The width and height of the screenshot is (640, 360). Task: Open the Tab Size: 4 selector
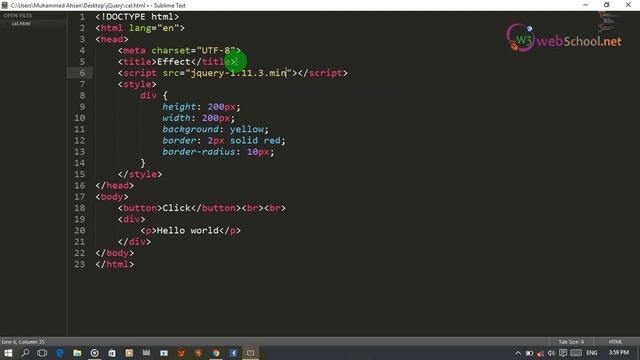pyautogui.click(x=571, y=342)
